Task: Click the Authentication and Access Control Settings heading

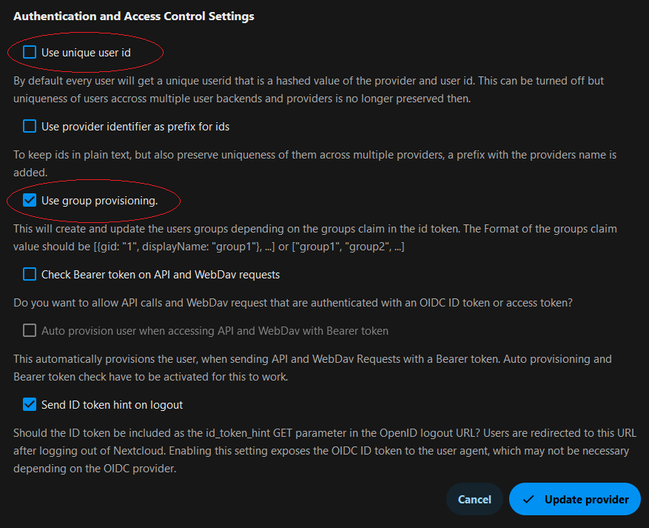Action: pos(133,16)
